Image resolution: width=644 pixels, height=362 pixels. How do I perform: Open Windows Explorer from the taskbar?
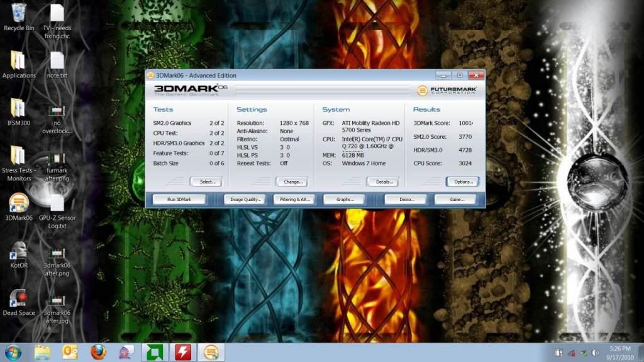tap(42, 353)
